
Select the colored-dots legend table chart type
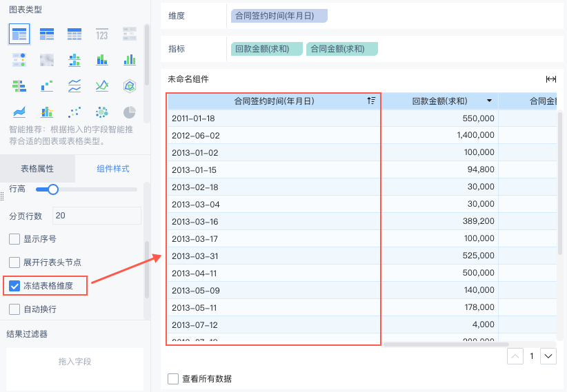(19, 60)
